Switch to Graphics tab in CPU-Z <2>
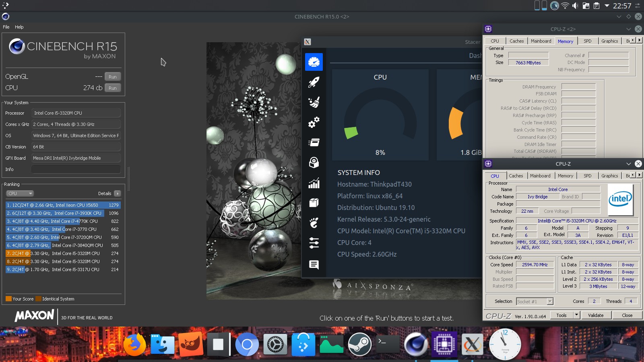This screenshot has height=362, width=644. pyautogui.click(x=609, y=41)
